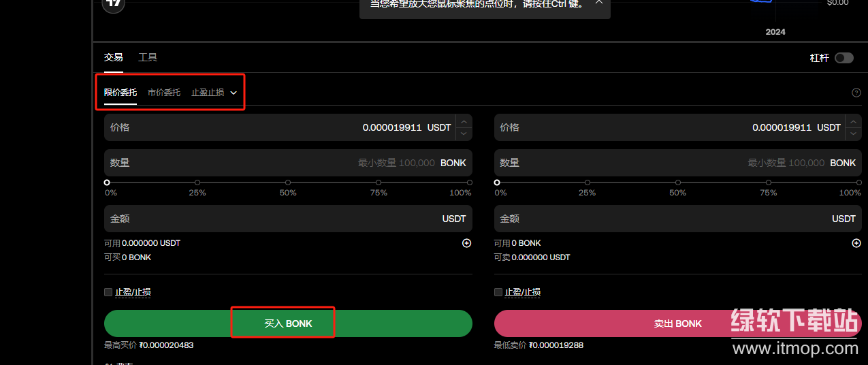Enable 止盈/止损 checkbox on buy side
Screen dimensions: 868x365
coord(108,292)
